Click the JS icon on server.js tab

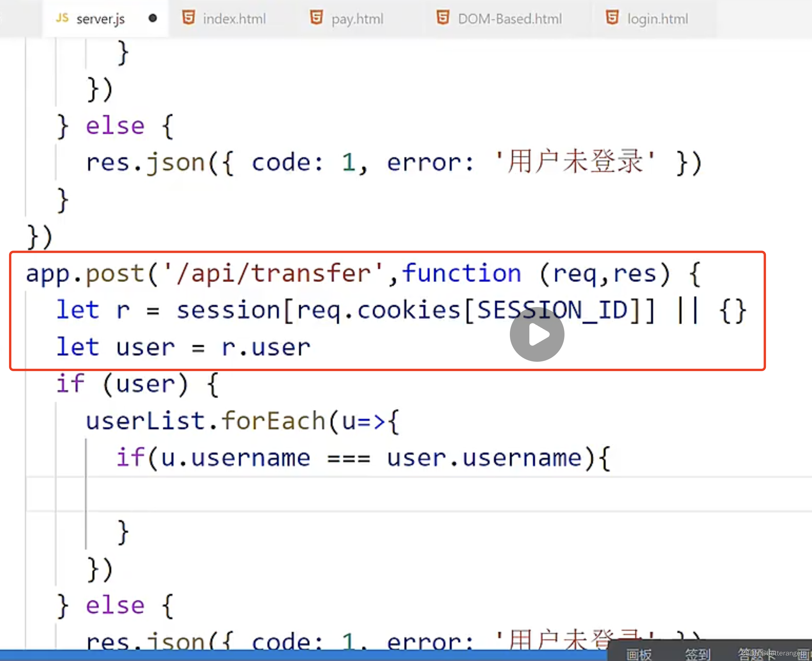point(62,18)
